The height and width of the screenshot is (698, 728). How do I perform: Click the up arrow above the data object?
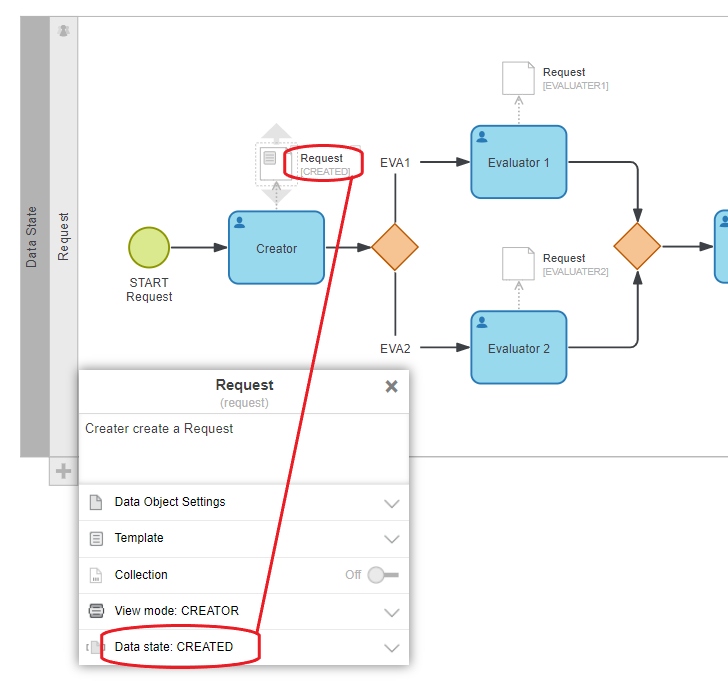pyautogui.click(x=276, y=132)
